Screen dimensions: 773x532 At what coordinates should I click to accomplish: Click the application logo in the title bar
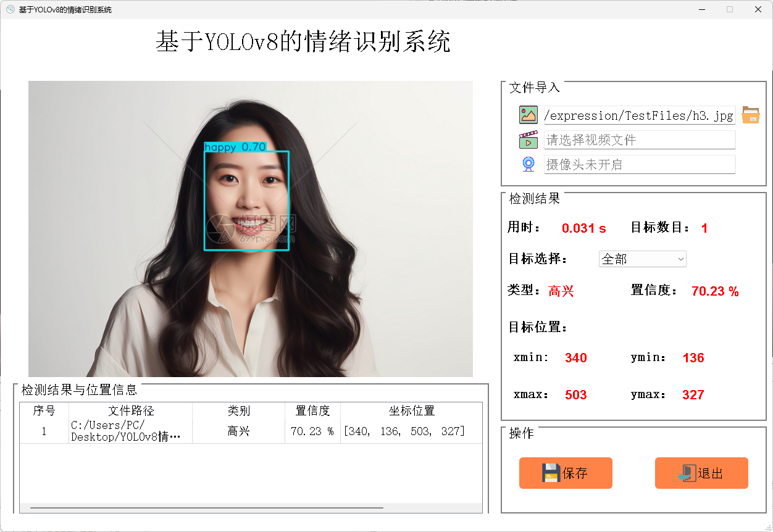point(10,9)
